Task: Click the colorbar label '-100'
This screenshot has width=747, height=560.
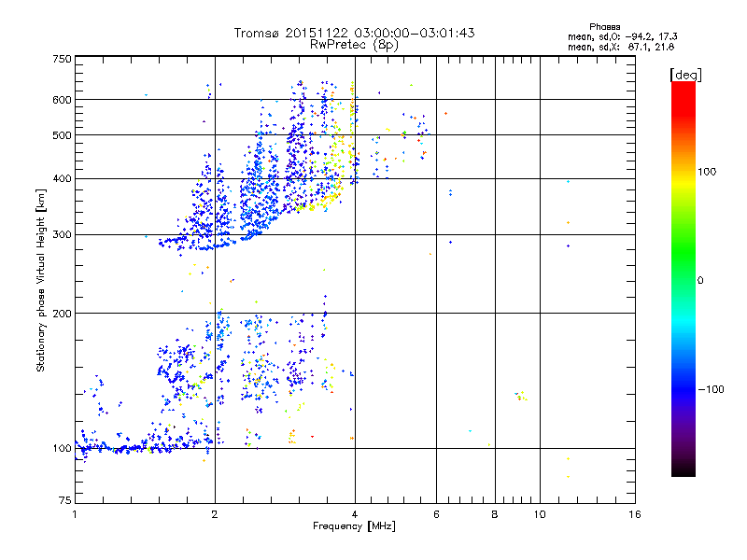Action: [x=711, y=389]
